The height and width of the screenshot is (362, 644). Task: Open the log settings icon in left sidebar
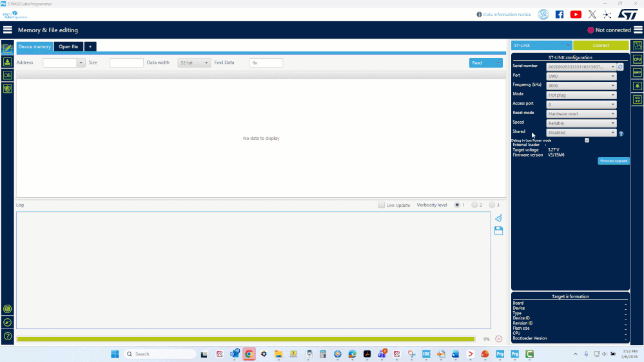click(7, 309)
